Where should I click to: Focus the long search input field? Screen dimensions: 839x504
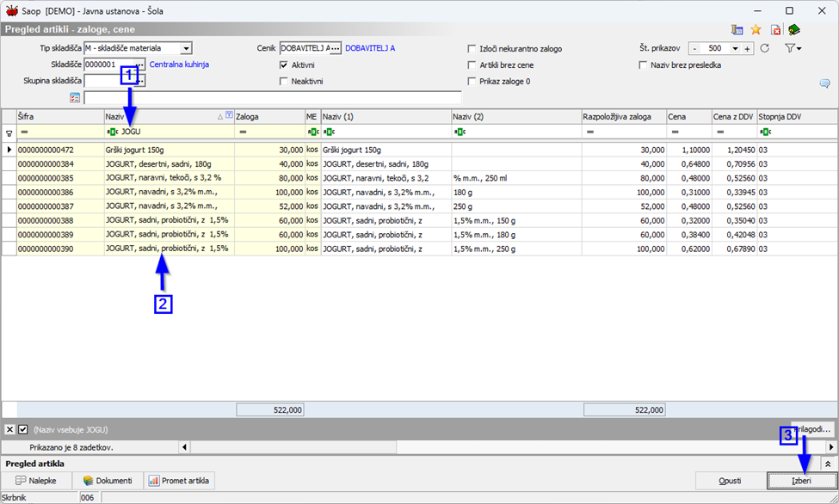click(x=273, y=97)
